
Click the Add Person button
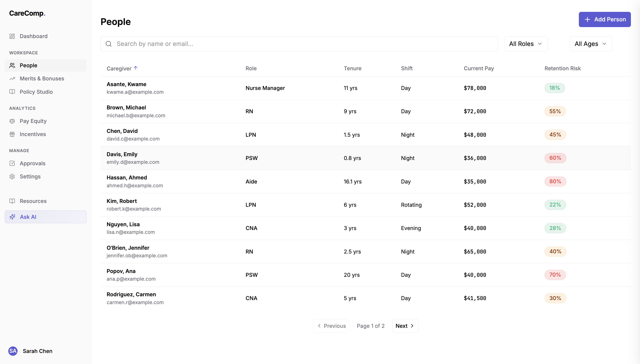tap(604, 19)
